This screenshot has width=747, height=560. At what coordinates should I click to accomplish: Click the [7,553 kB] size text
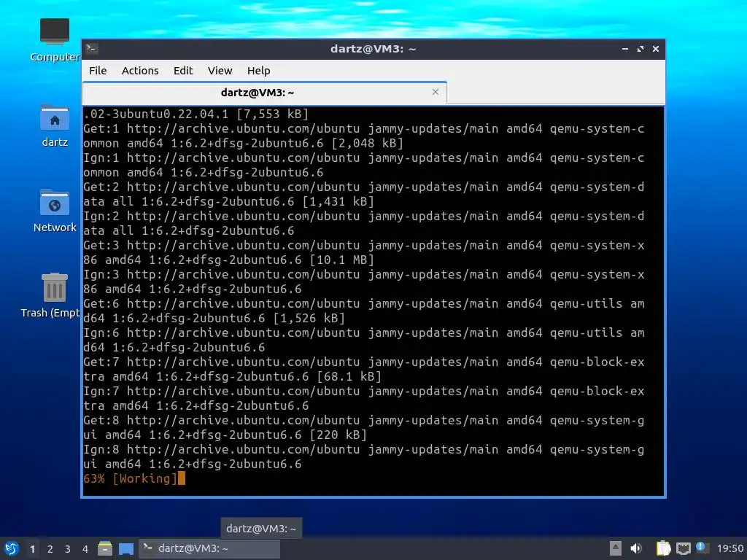[273, 114]
